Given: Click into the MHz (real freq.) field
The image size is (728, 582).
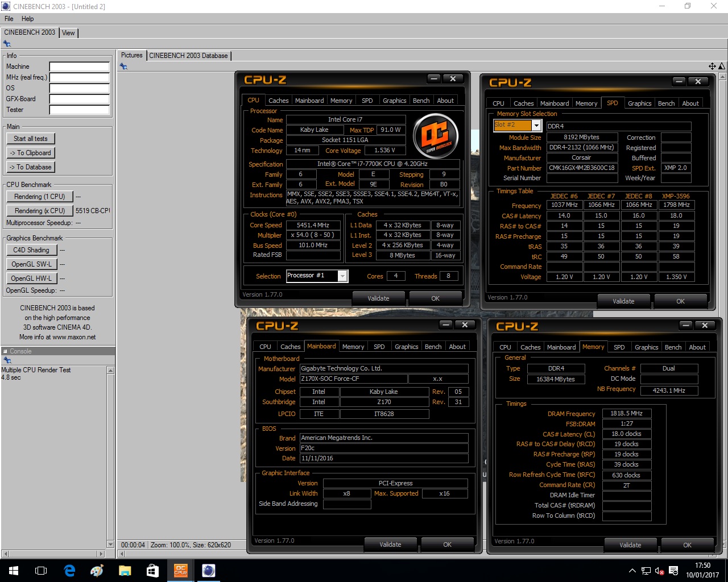Looking at the screenshot, I should coord(79,77).
